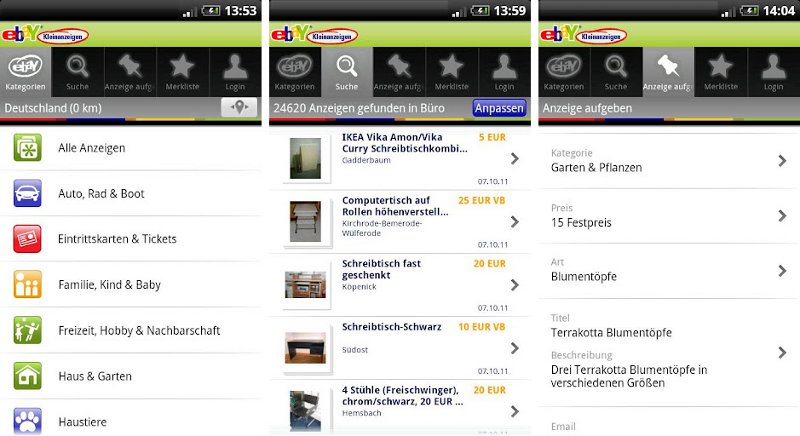The image size is (800, 436).
Task: Expand the Preis 15 Festpreis chevron
Action: pos(782,216)
